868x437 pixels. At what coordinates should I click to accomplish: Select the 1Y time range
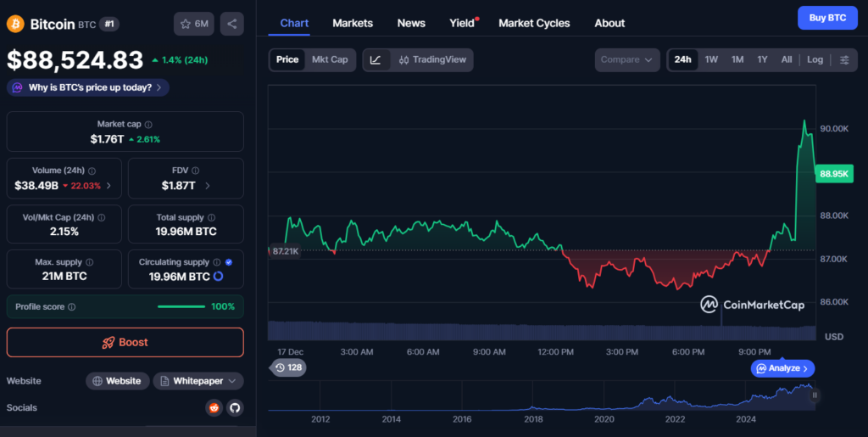point(762,59)
